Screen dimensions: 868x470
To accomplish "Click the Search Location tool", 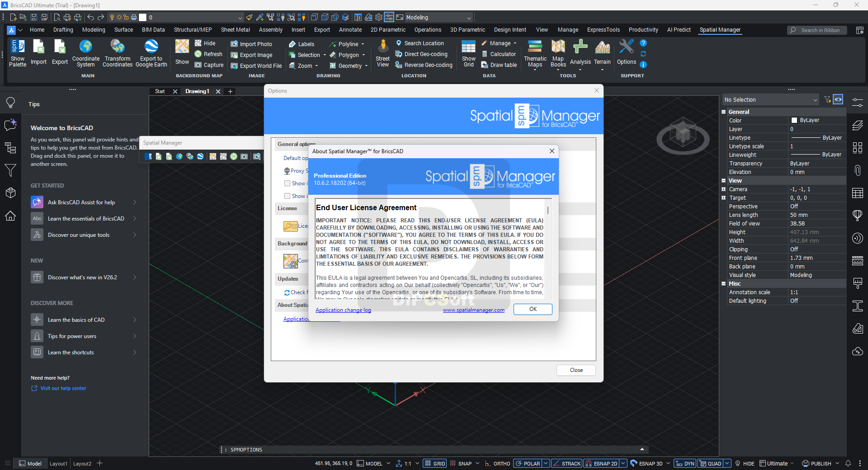I will (420, 43).
